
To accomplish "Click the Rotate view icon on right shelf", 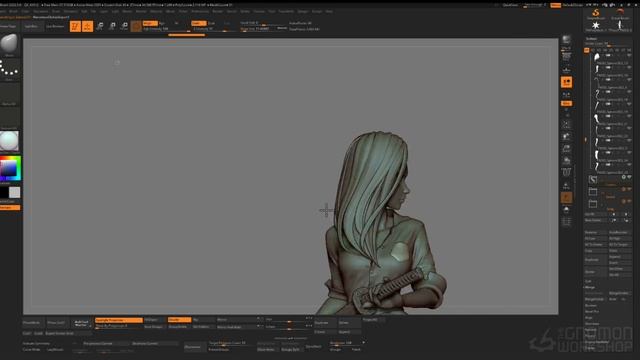I will 567,161.
